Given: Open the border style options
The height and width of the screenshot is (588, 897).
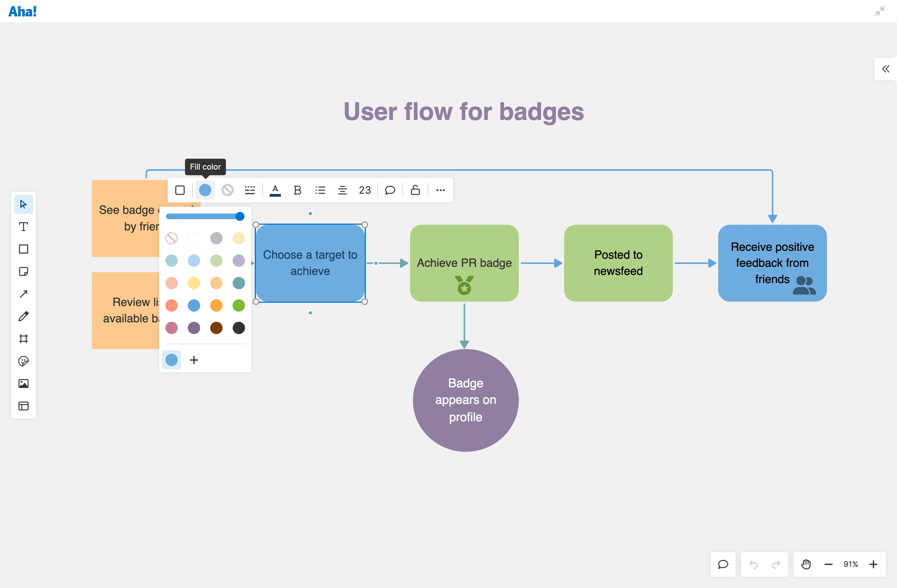Looking at the screenshot, I should [x=249, y=190].
